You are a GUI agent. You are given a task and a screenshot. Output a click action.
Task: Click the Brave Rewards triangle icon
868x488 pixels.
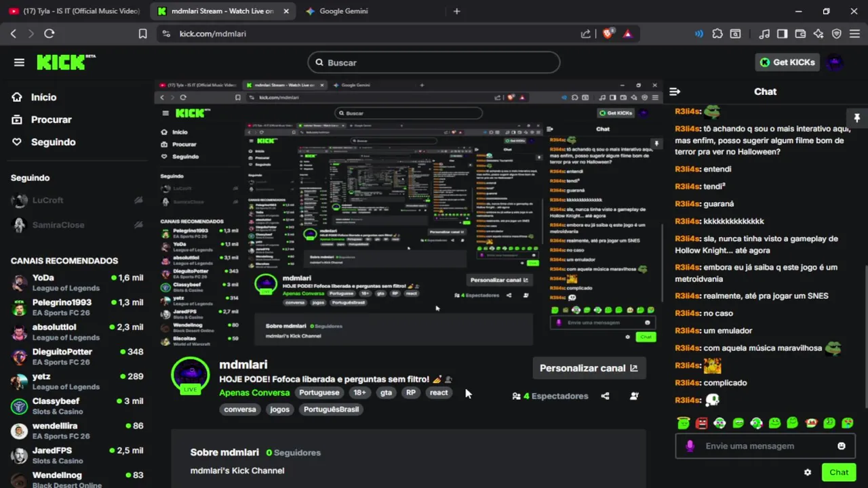(x=627, y=33)
